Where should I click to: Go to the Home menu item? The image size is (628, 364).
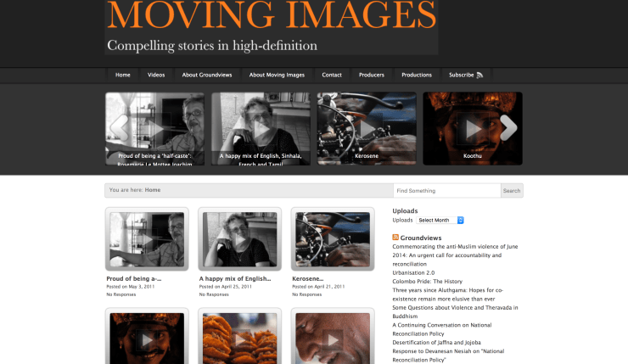pos(122,75)
